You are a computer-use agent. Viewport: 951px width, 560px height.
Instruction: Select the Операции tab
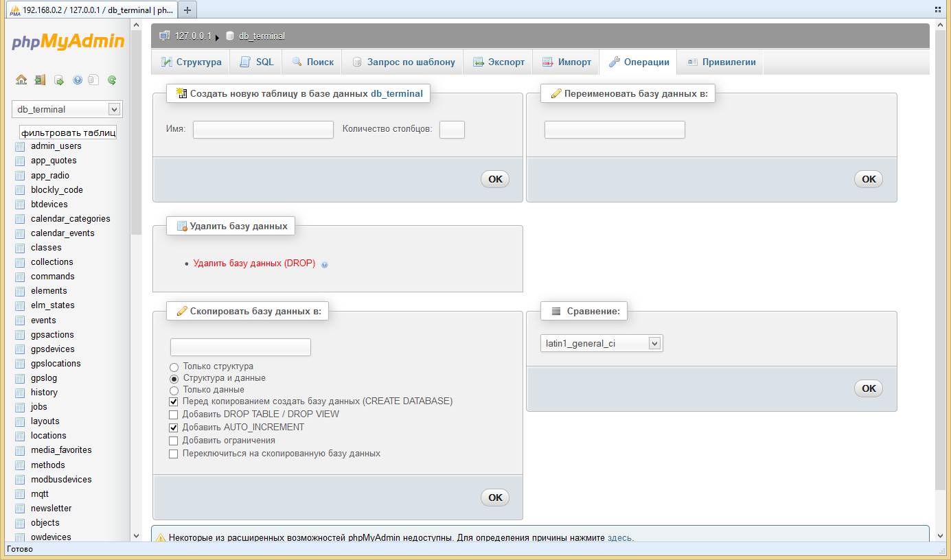coord(639,62)
